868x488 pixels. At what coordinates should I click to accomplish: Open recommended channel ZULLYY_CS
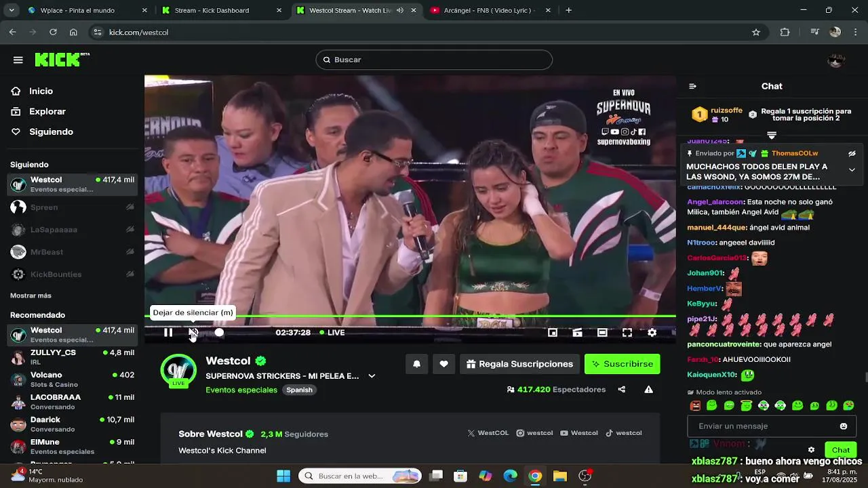[72, 357]
